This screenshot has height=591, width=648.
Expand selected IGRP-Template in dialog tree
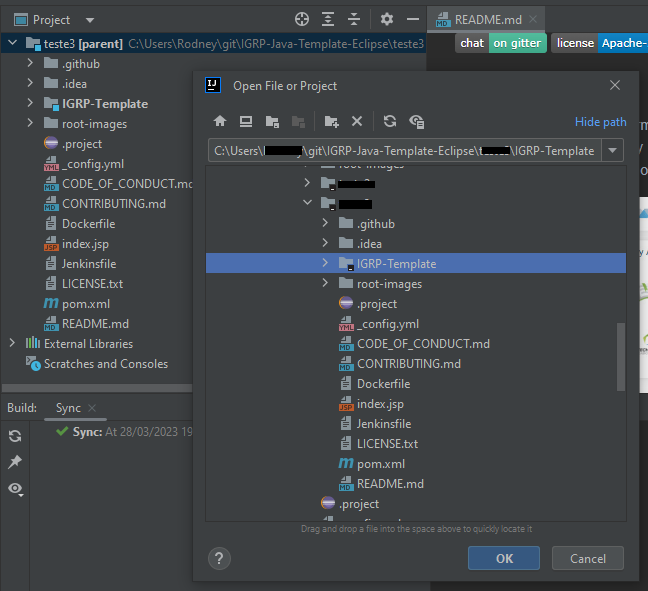(325, 263)
